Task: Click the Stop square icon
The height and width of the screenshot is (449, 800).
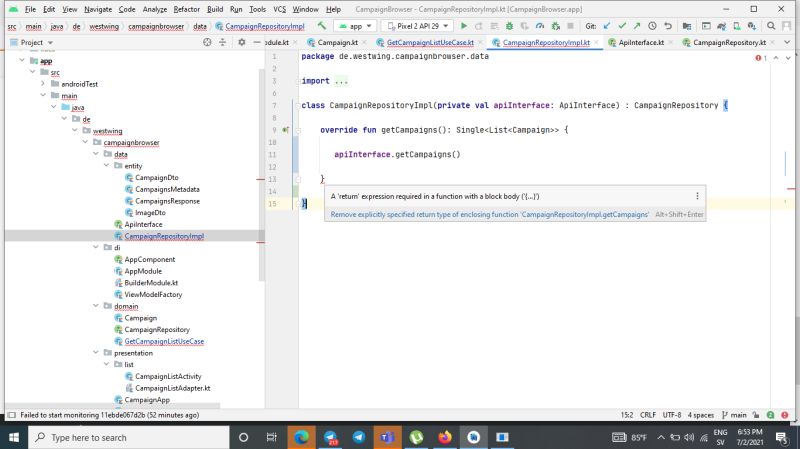Action: (x=570, y=26)
